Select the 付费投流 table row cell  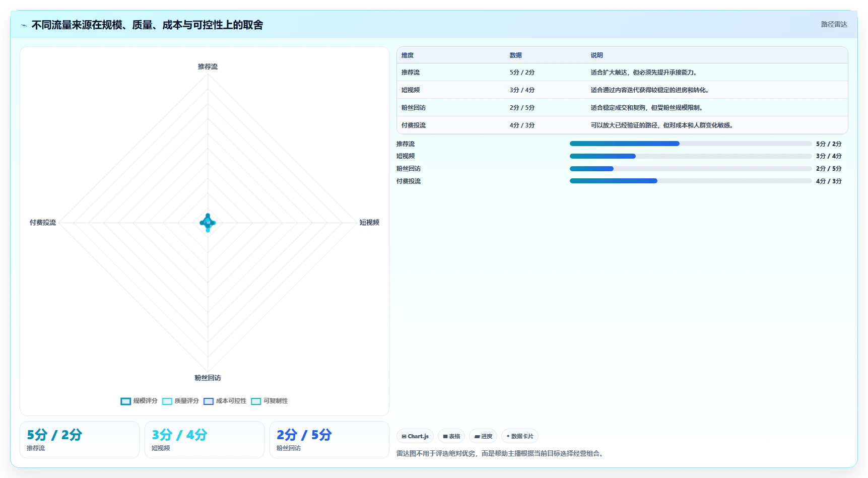click(x=414, y=125)
